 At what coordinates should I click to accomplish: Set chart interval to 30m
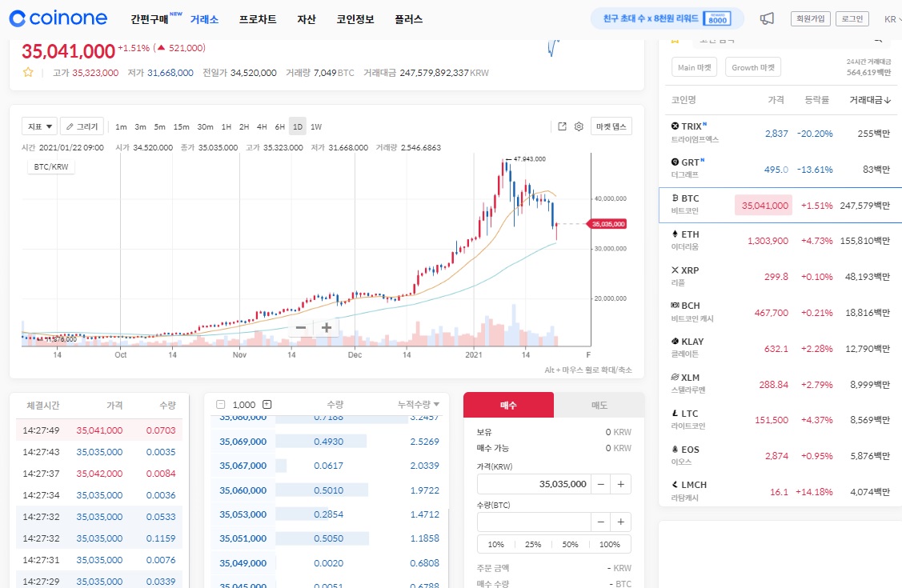pos(205,127)
